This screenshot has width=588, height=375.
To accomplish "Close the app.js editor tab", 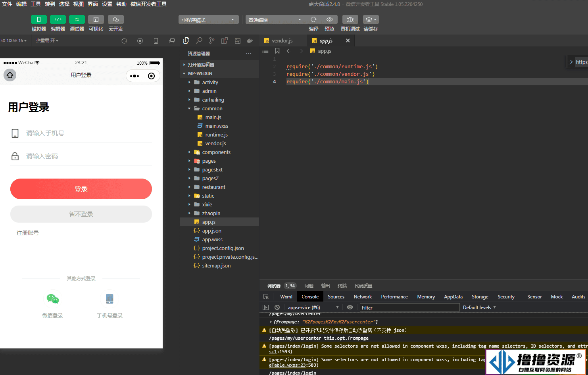I will pos(348,40).
